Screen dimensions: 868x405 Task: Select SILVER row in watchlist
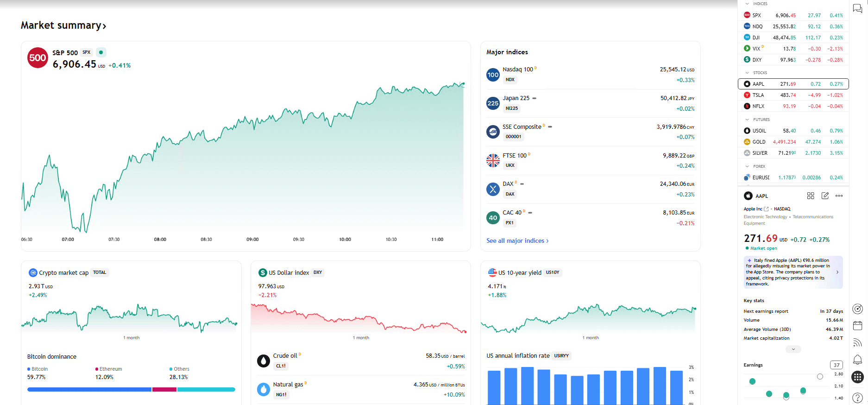793,153
